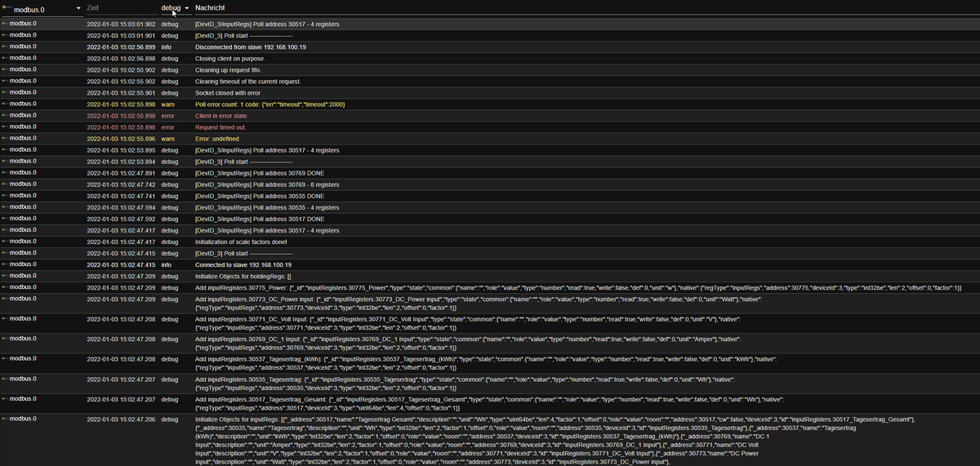This screenshot has height=466, width=980.
Task: Click modbus icon beside 'Poll address 30517 - 4 registers' at 15:03:01.902
Action: (x=7, y=24)
